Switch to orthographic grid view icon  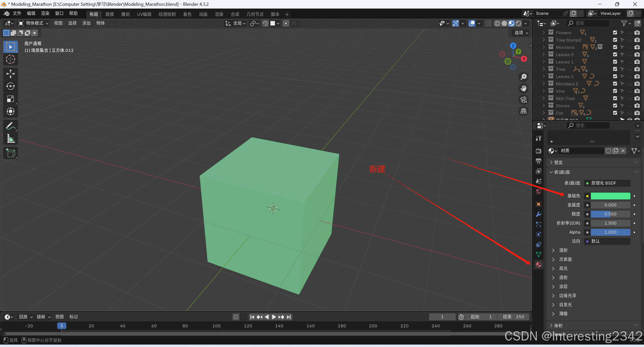[x=523, y=111]
